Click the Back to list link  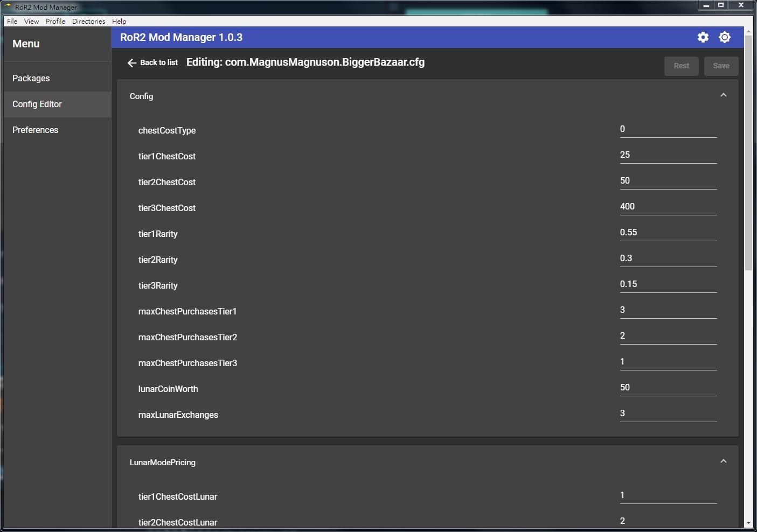[159, 62]
